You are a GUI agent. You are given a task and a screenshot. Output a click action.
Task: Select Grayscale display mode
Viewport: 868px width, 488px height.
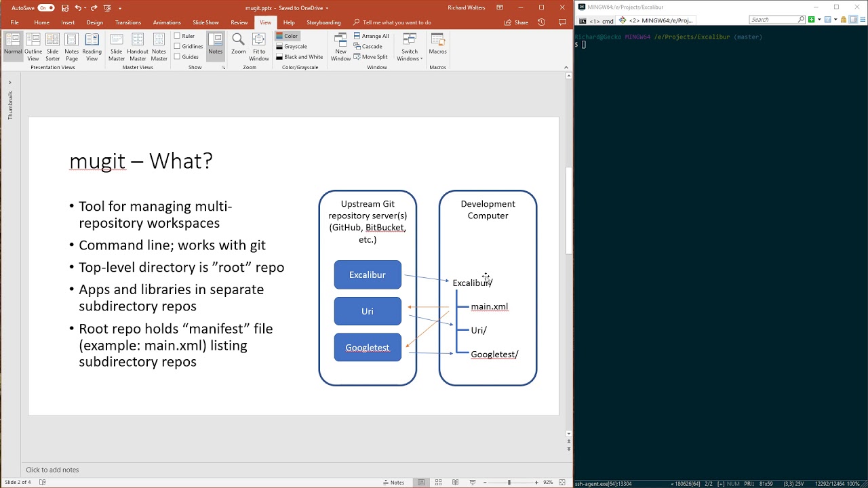[x=292, y=46]
